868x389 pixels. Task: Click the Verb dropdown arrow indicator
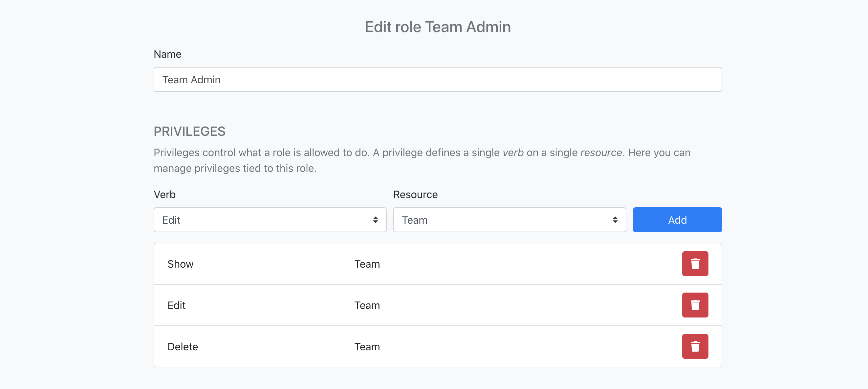pos(375,219)
